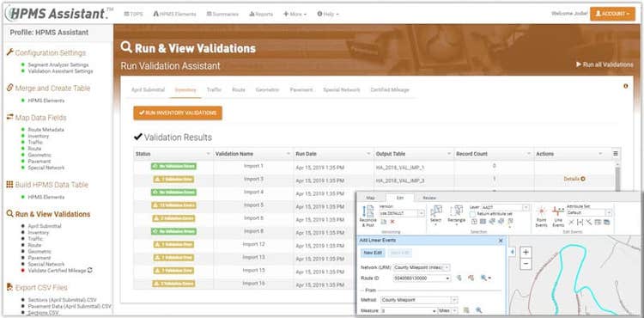
Task: Switch to the Traffic validation tab
Action: click(x=214, y=89)
